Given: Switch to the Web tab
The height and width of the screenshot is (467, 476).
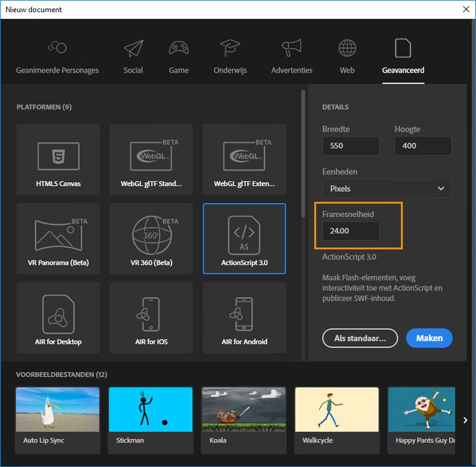Looking at the screenshot, I should (x=347, y=58).
